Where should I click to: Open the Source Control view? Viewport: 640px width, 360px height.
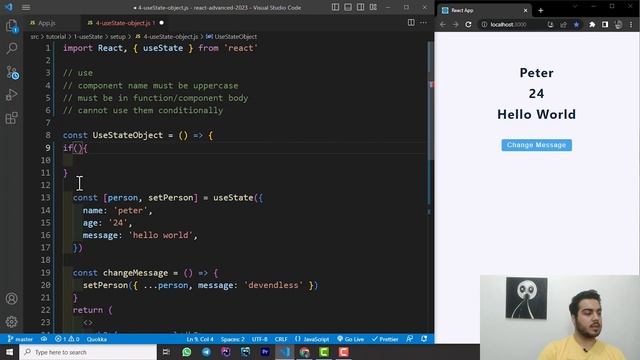(11, 73)
